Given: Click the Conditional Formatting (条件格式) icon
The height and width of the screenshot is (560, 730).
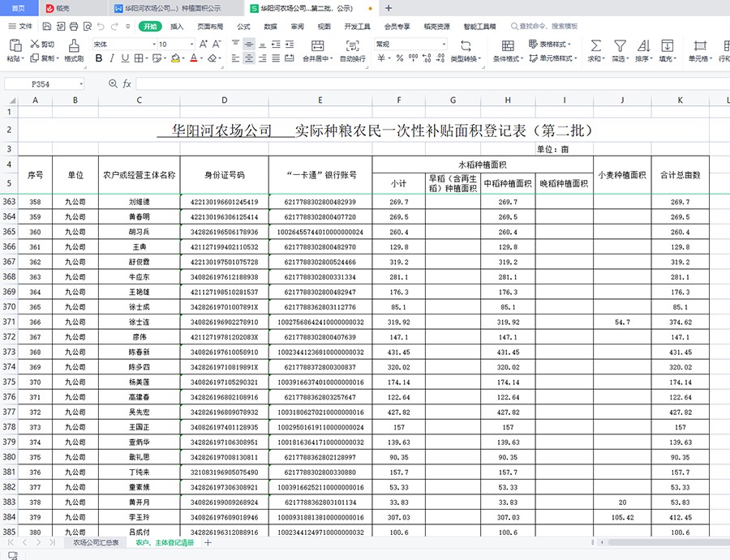Looking at the screenshot, I should coord(507,45).
